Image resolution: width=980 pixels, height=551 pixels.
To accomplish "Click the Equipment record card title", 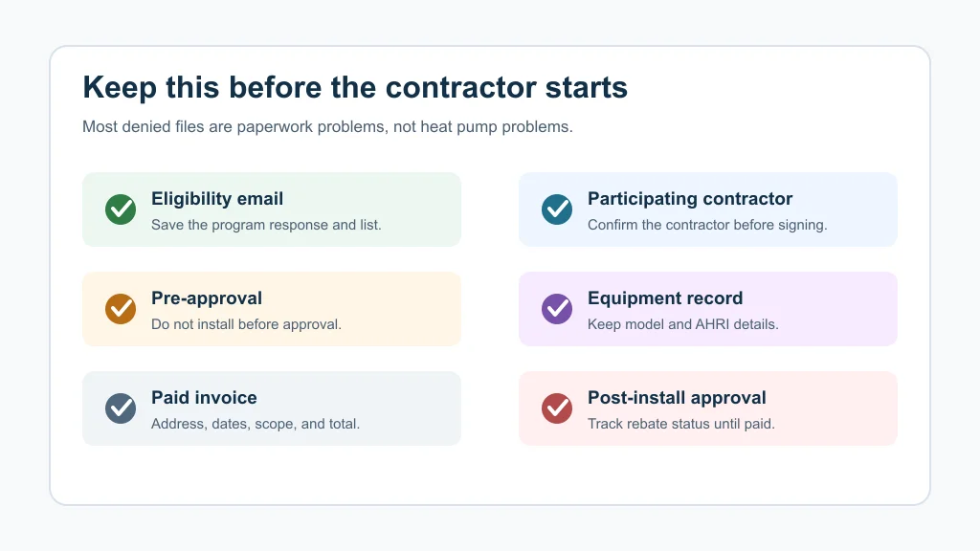I will click(665, 298).
